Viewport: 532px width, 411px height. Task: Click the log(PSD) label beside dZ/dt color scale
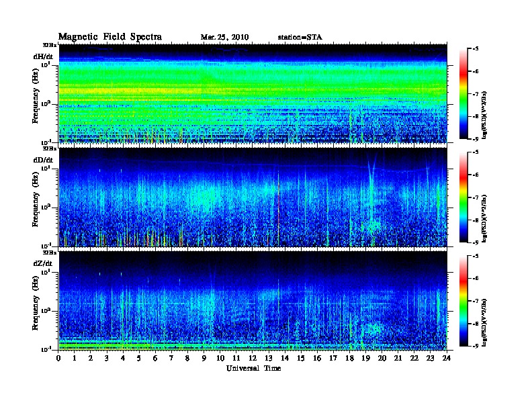click(484, 322)
